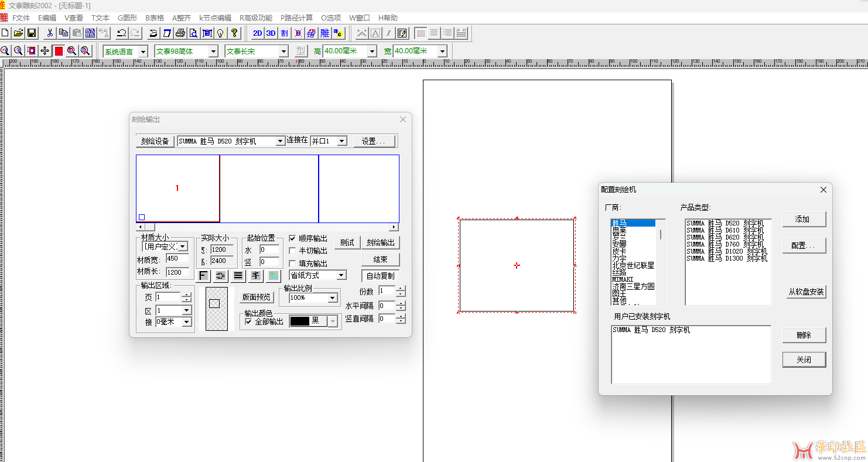Open the R高级功能 menu
This screenshot has width=868, height=462.
[256, 18]
